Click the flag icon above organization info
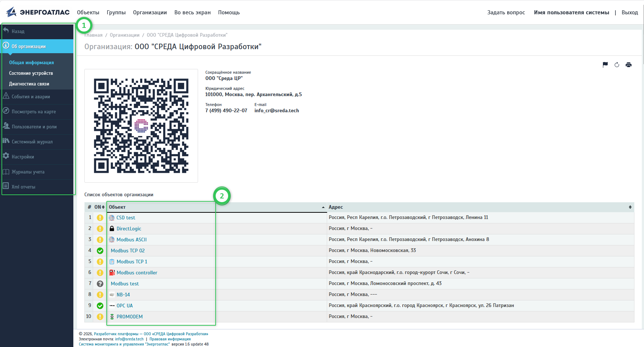644x347 pixels. pyautogui.click(x=605, y=65)
